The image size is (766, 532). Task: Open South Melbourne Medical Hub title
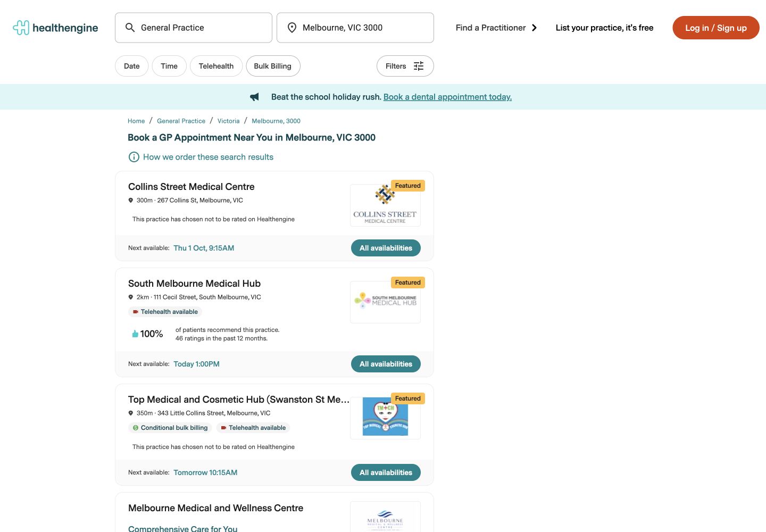point(194,284)
